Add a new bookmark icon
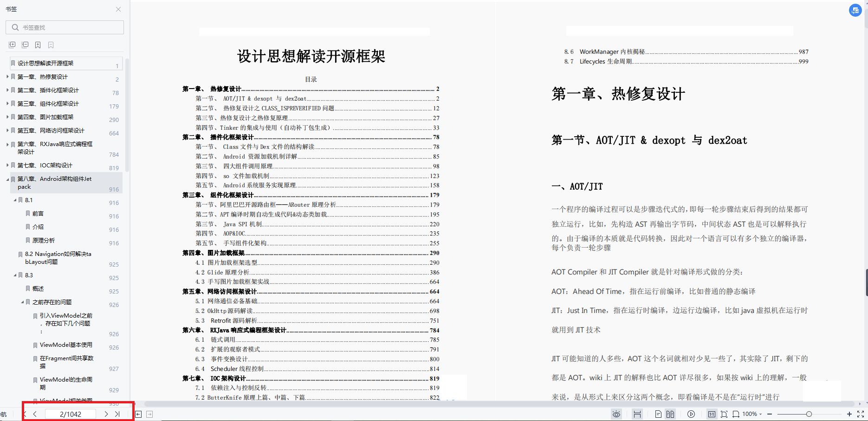 [x=38, y=45]
